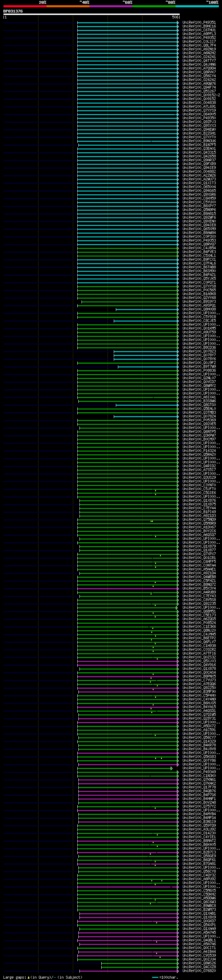The width and height of the screenshot is (222, 980).
Task: Select the label UniRef100_O04882
Action: point(199,171)
